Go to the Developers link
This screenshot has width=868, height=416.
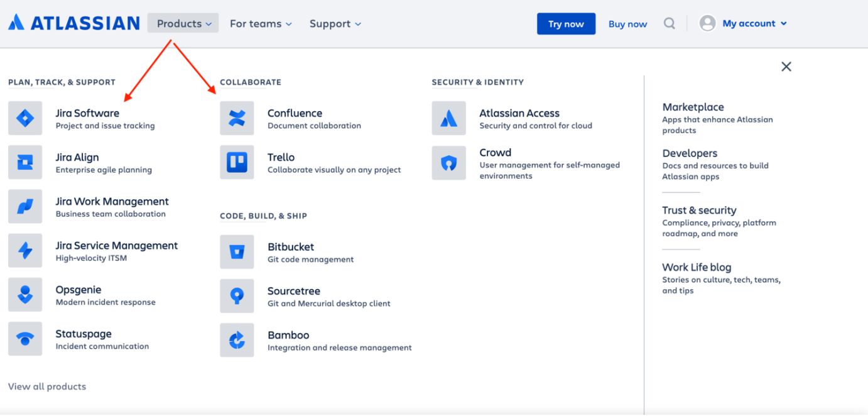[690, 153]
